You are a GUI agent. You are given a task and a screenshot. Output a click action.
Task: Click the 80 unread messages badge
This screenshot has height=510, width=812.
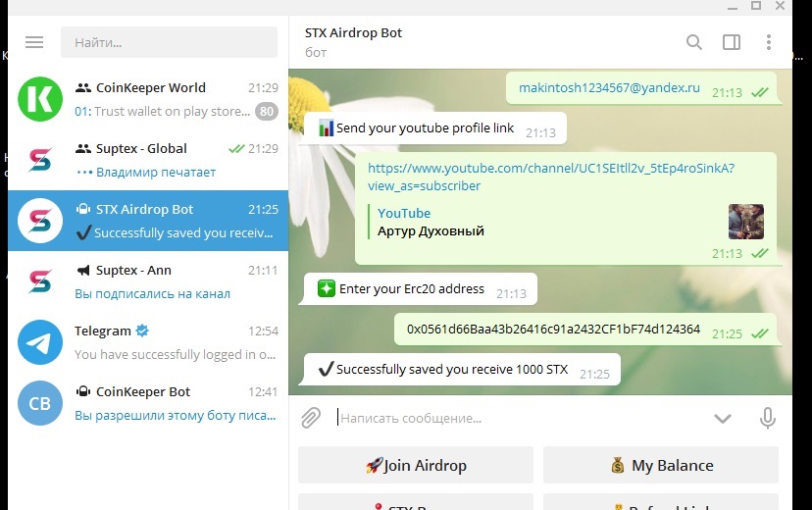tap(266, 112)
